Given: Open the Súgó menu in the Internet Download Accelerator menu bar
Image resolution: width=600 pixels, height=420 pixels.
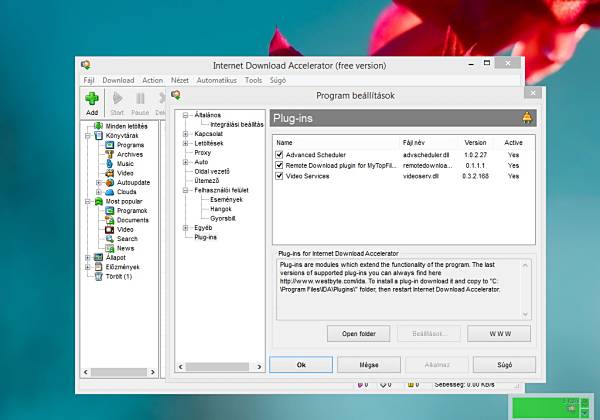Looking at the screenshot, I should (x=278, y=80).
